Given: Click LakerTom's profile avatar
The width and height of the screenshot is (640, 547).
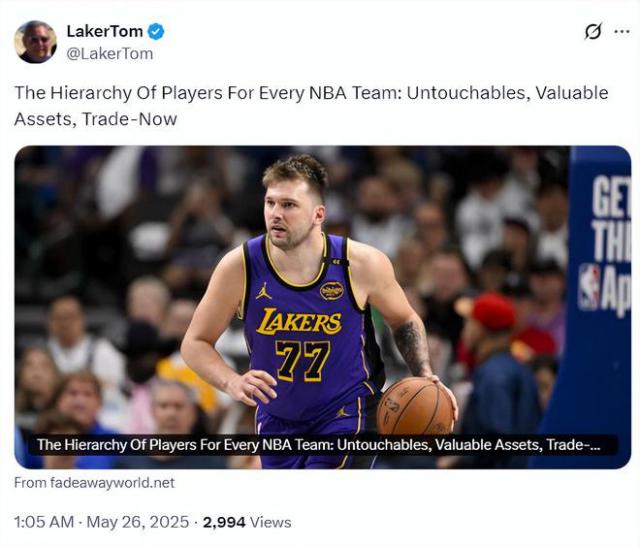Looking at the screenshot, I should [35, 41].
